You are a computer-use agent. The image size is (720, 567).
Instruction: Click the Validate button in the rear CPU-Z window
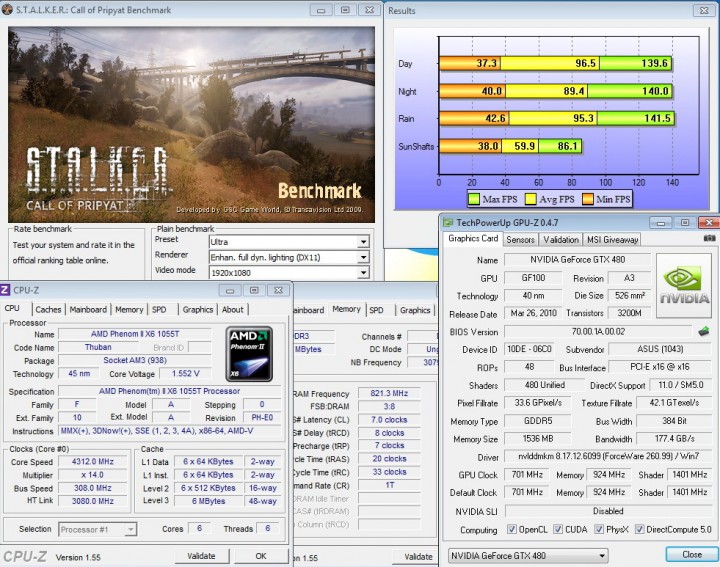pos(418,556)
